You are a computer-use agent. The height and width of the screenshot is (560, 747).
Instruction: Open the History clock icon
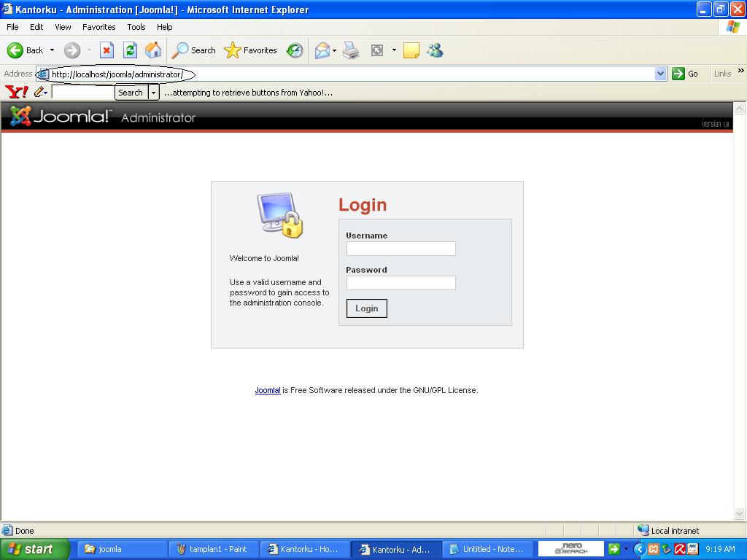(295, 50)
